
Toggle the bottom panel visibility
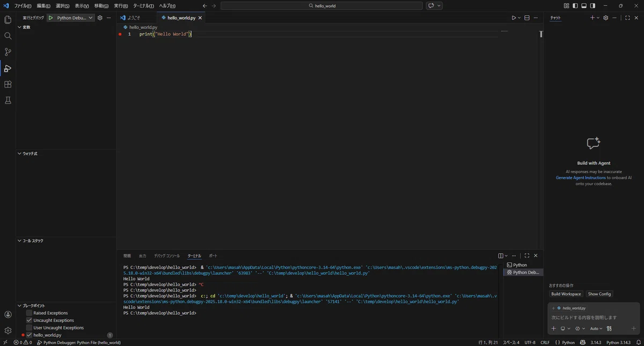(x=584, y=5)
